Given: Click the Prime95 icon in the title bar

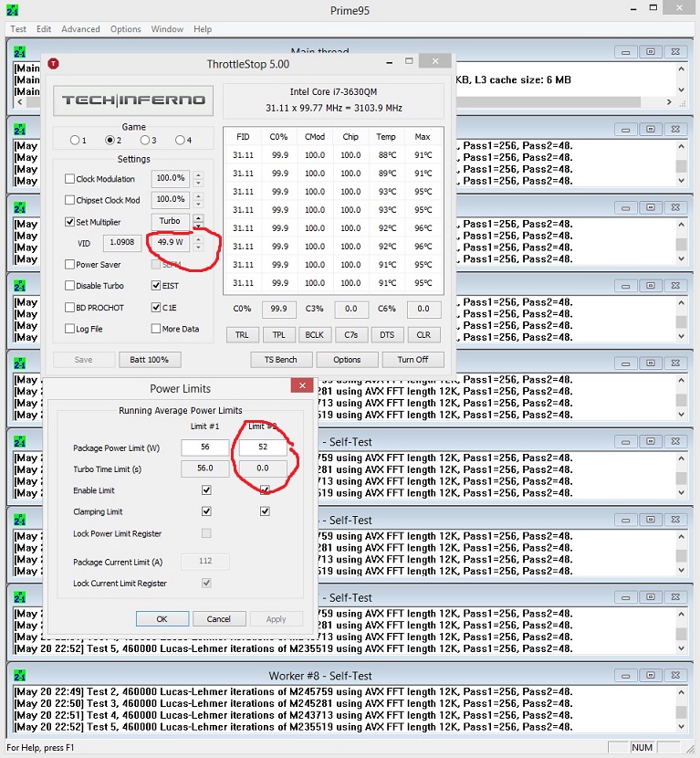Looking at the screenshot, I should point(12,10).
